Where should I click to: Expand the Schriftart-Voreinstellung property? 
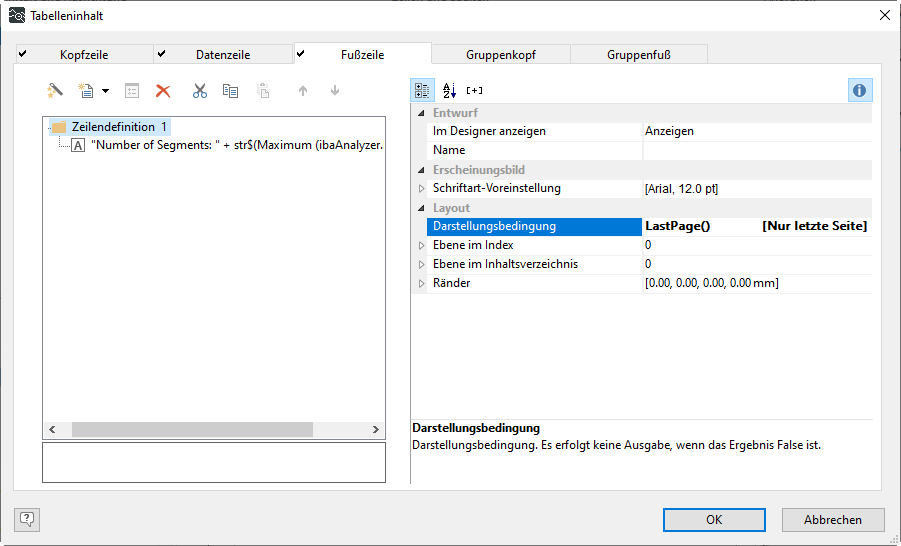coord(421,188)
